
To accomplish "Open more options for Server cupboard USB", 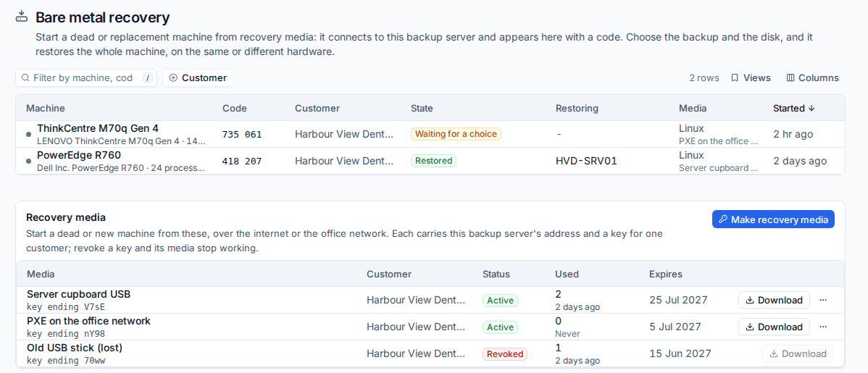I will [x=823, y=300].
